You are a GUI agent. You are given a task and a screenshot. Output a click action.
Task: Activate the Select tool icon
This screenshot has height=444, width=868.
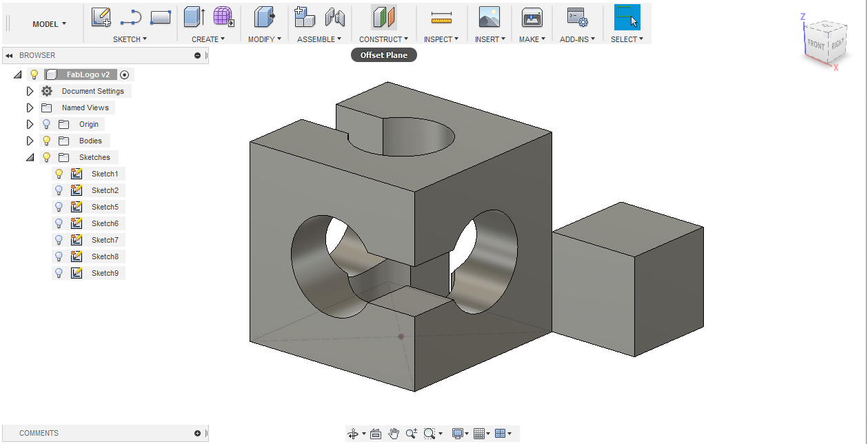coord(627,17)
